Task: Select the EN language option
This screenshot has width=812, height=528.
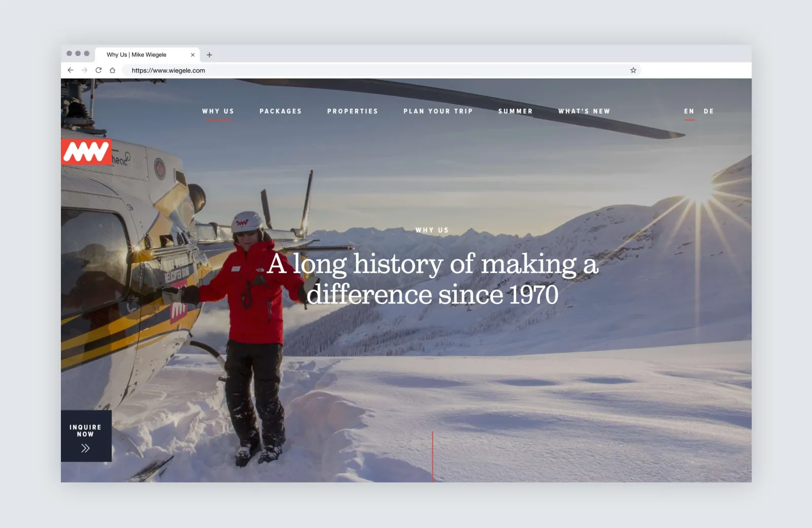Action: coord(689,111)
